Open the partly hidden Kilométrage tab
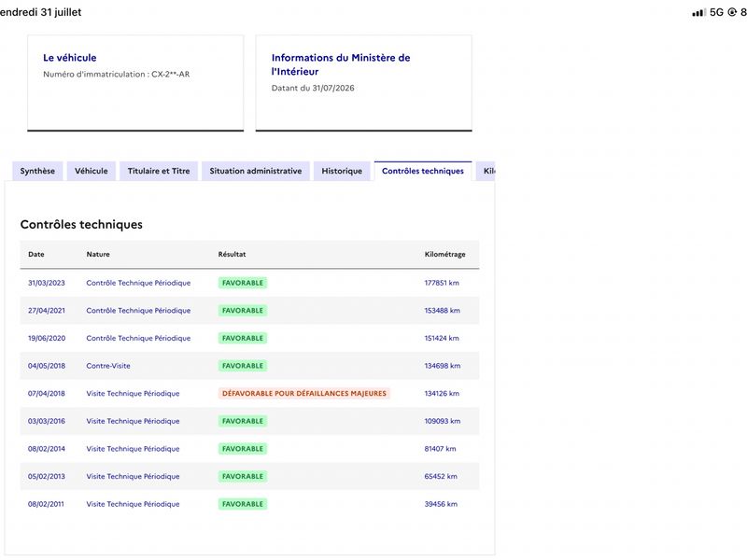Image resolution: width=747 pixels, height=560 pixels. (486, 171)
